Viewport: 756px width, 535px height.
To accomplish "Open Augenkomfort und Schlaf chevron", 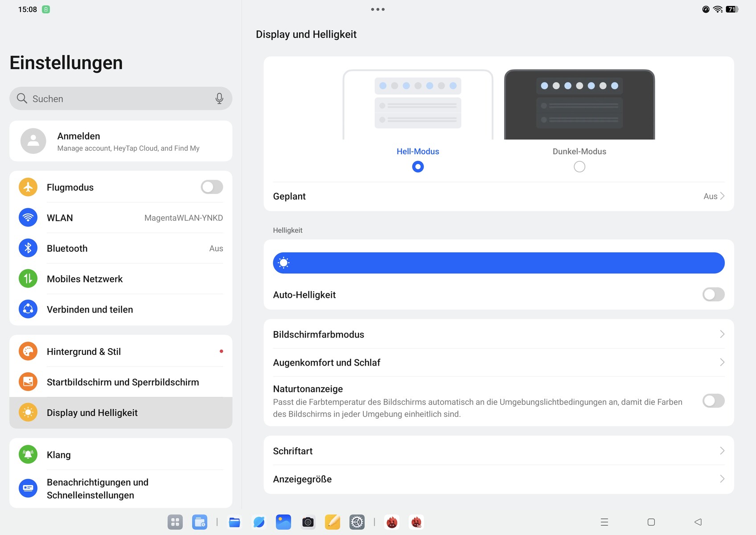I will (x=722, y=362).
